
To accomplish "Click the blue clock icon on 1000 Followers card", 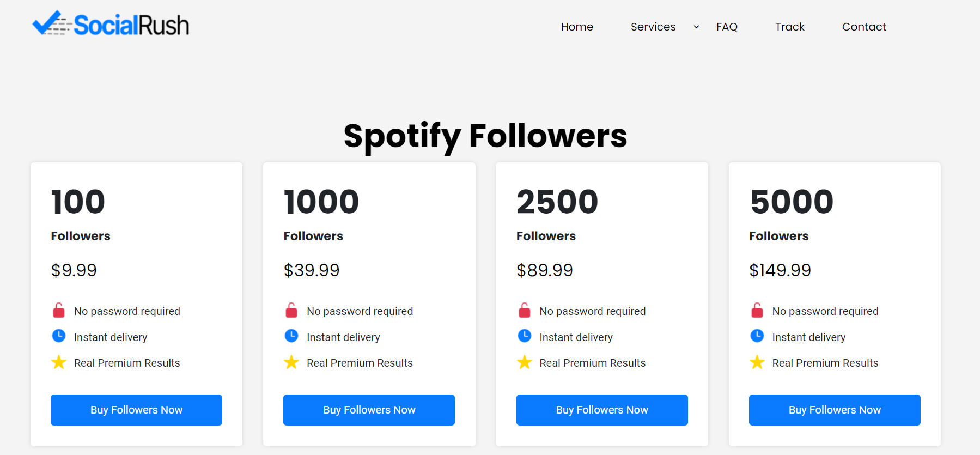I will tap(291, 336).
